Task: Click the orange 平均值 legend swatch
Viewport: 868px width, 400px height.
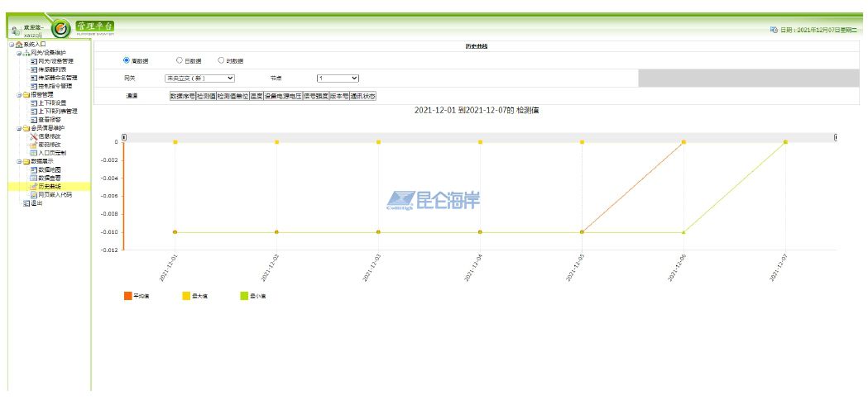Action: 128,295
